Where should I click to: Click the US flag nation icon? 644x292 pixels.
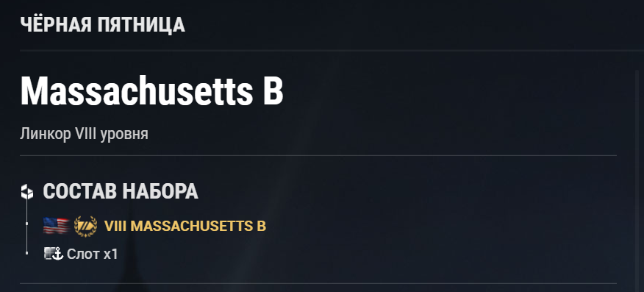coord(56,226)
